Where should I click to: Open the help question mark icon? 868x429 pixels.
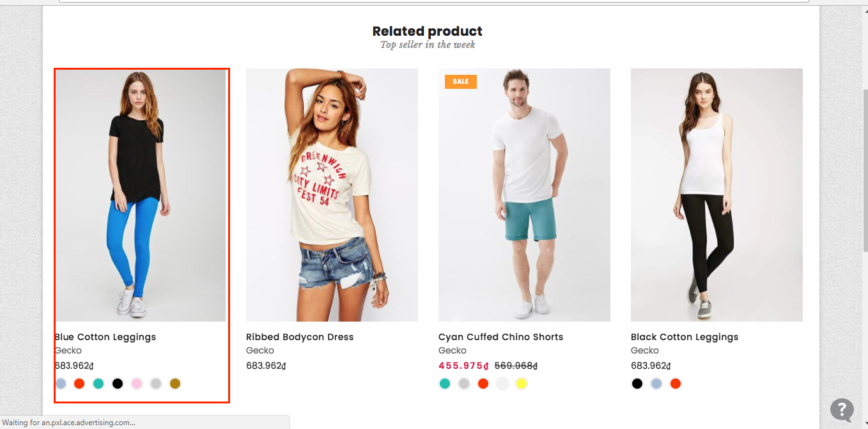842,409
